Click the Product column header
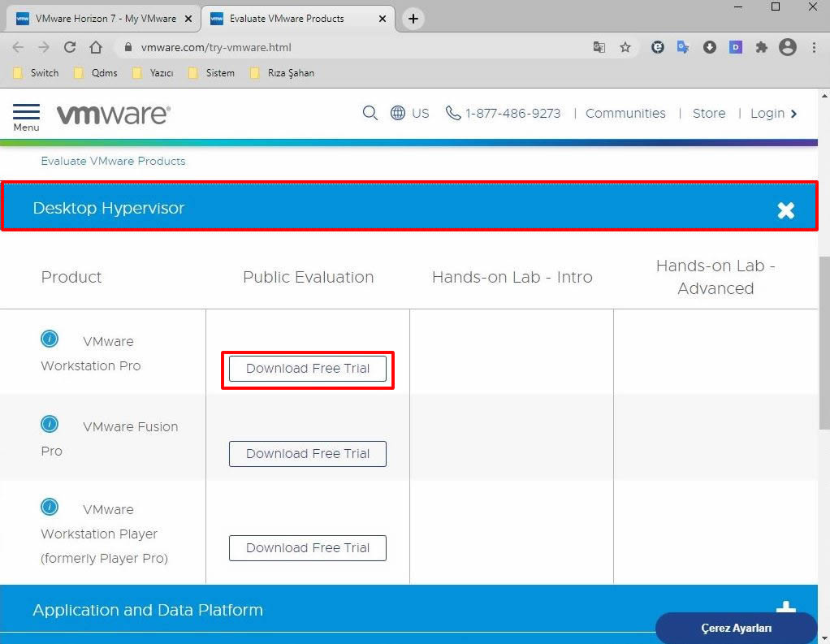Screen dimensions: 830x644 [71, 277]
